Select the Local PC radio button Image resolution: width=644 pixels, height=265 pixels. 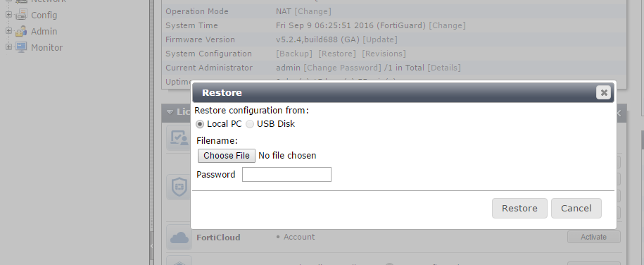click(x=200, y=124)
